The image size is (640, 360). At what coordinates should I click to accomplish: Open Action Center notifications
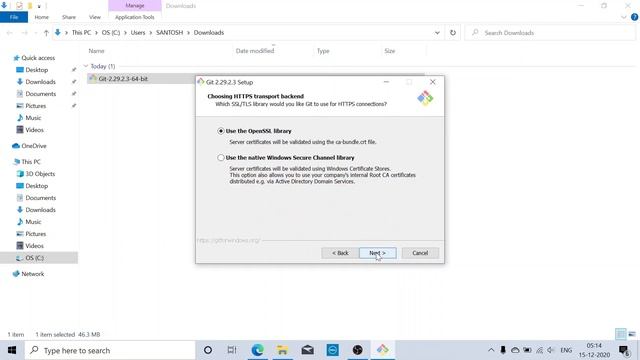(x=624, y=350)
